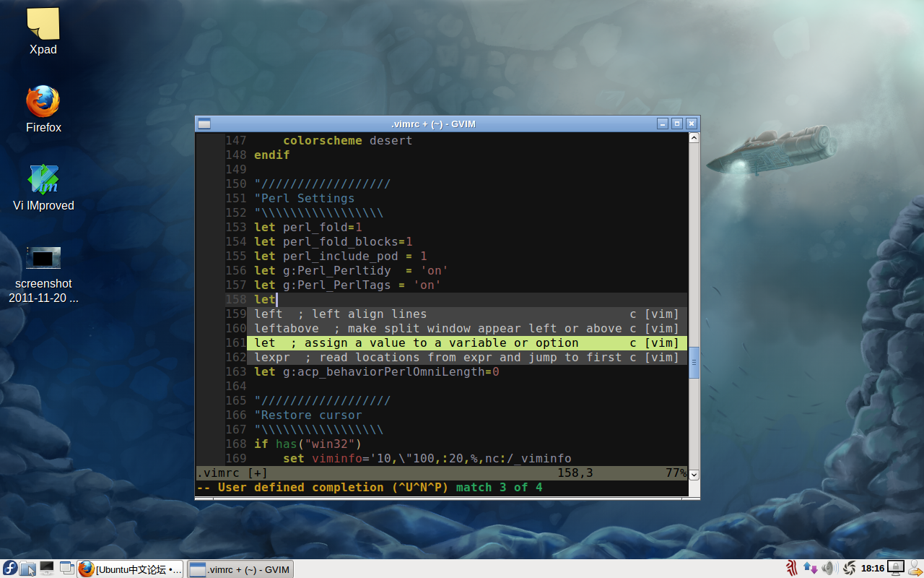Click the 'let perl_fold_blocks=1' line
This screenshot has height=578, width=924.
coord(334,241)
